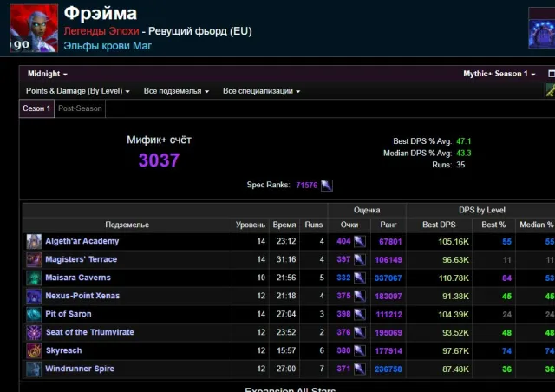Expand Points & Damage (By Level) dropdown
Screen dimensions: 555x392
pos(78,91)
